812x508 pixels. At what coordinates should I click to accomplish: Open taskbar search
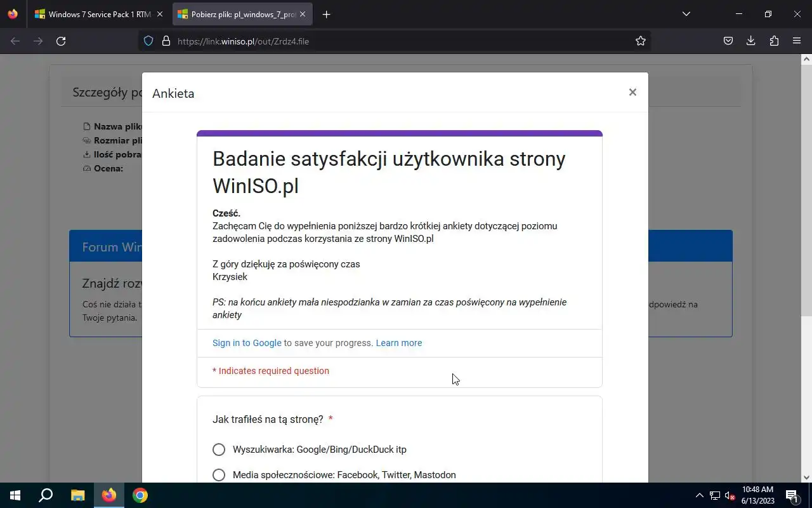click(46, 495)
